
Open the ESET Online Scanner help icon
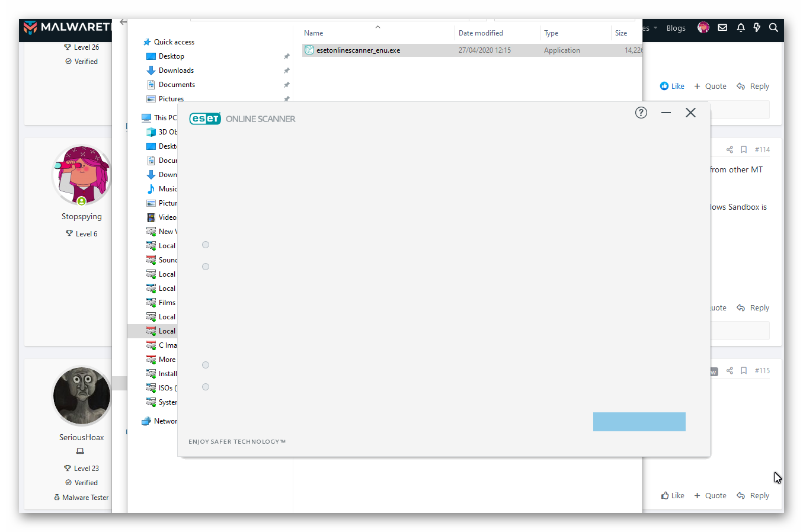point(641,113)
